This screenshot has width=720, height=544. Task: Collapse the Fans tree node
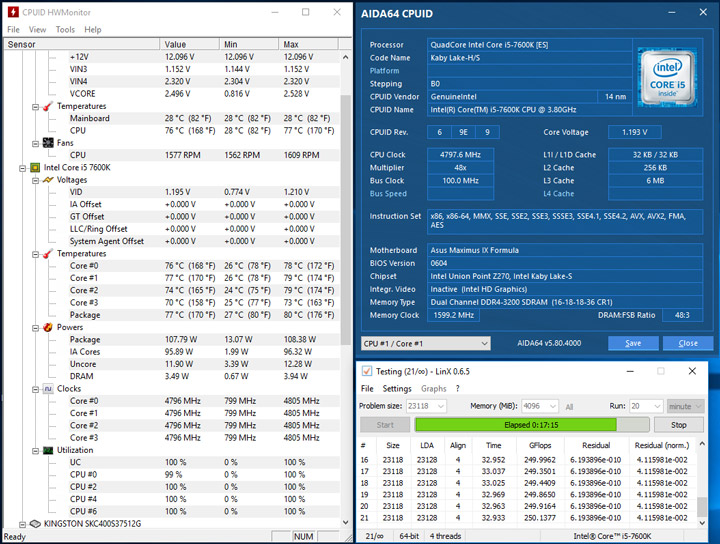(35, 144)
